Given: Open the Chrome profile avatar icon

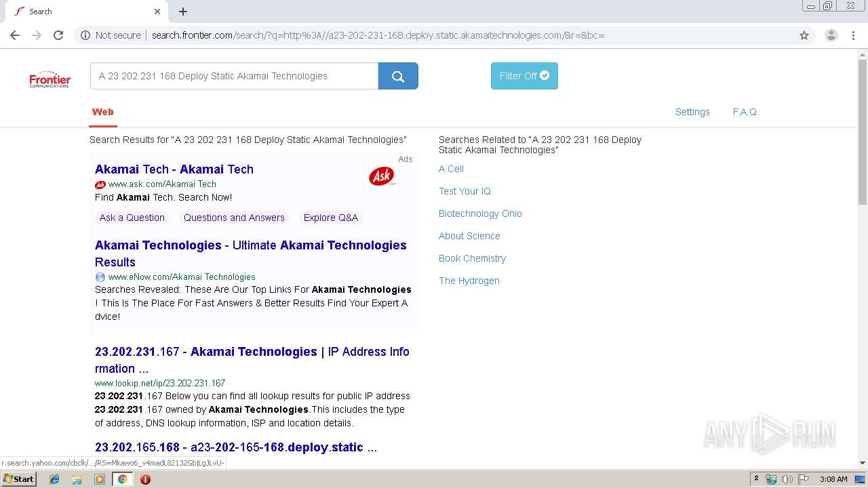Looking at the screenshot, I should coord(831,35).
